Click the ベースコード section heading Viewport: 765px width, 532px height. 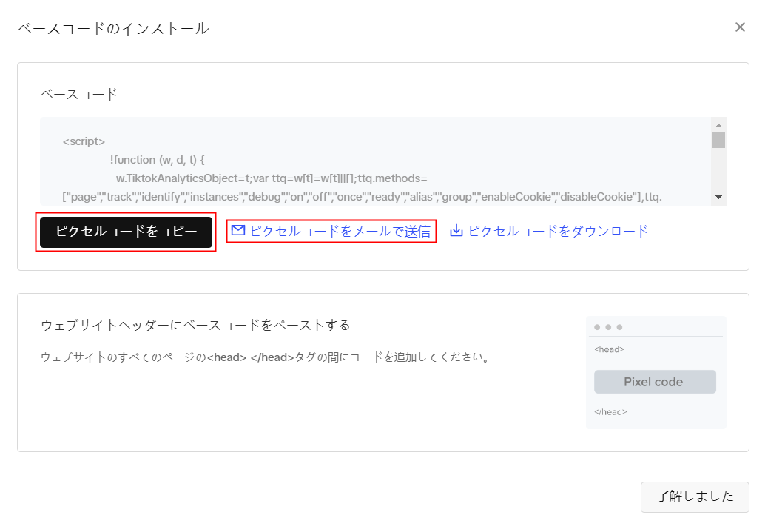(79, 94)
